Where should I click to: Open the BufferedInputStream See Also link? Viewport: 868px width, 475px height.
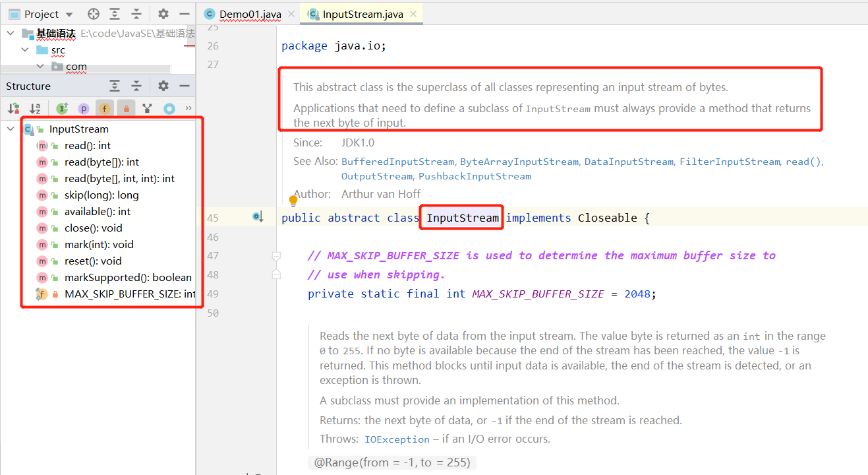click(x=397, y=162)
